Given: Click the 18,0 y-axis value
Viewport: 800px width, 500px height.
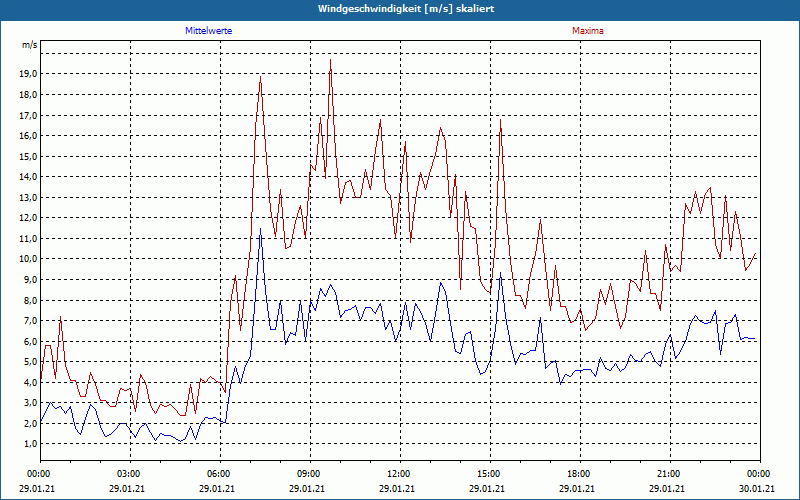Looking at the screenshot, I should click(x=28, y=95).
